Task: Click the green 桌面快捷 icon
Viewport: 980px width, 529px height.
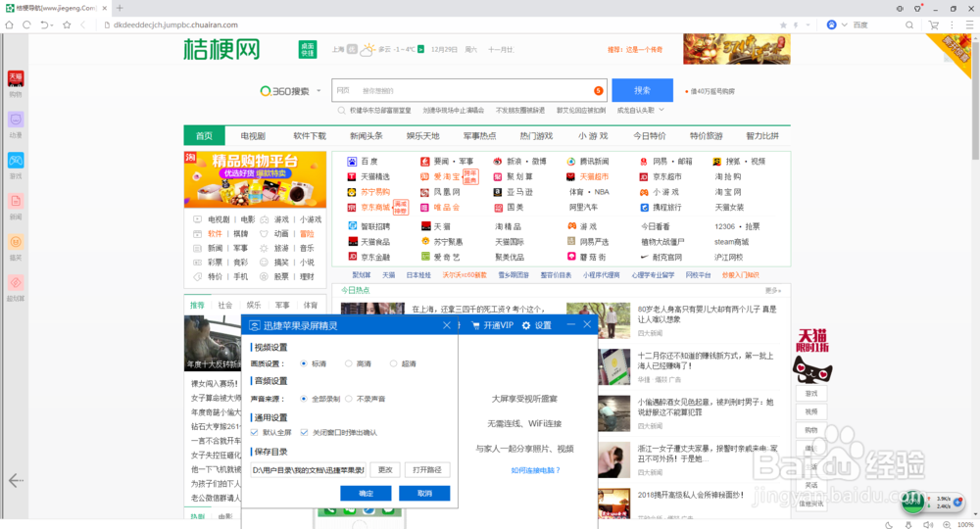Action: tap(308, 49)
